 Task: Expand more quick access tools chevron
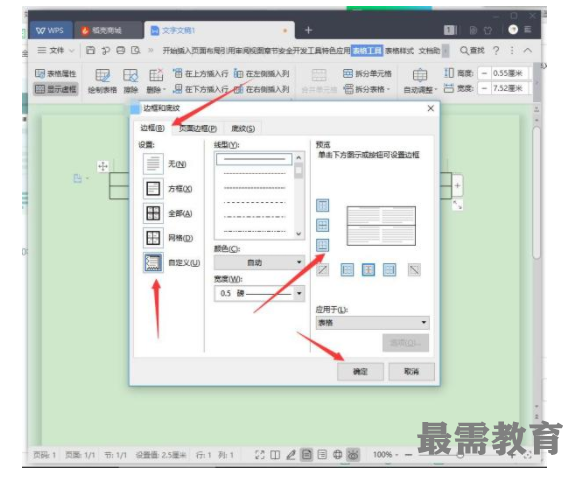coord(151,50)
